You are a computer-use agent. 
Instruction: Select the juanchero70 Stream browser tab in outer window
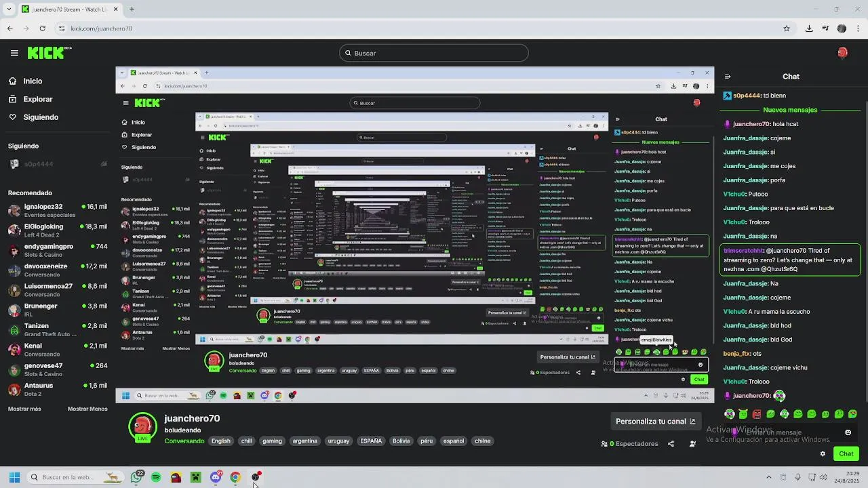(x=70, y=9)
